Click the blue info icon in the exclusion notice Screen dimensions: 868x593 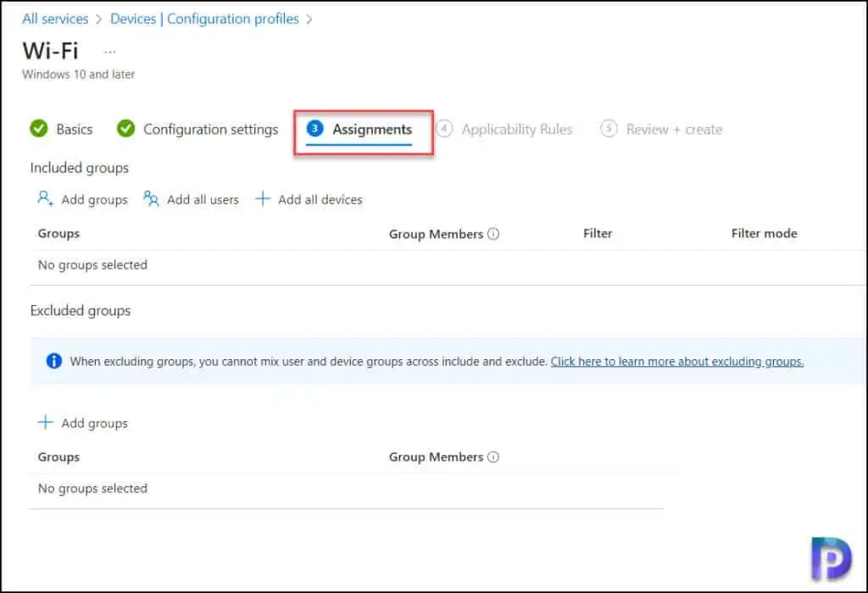[x=53, y=361]
